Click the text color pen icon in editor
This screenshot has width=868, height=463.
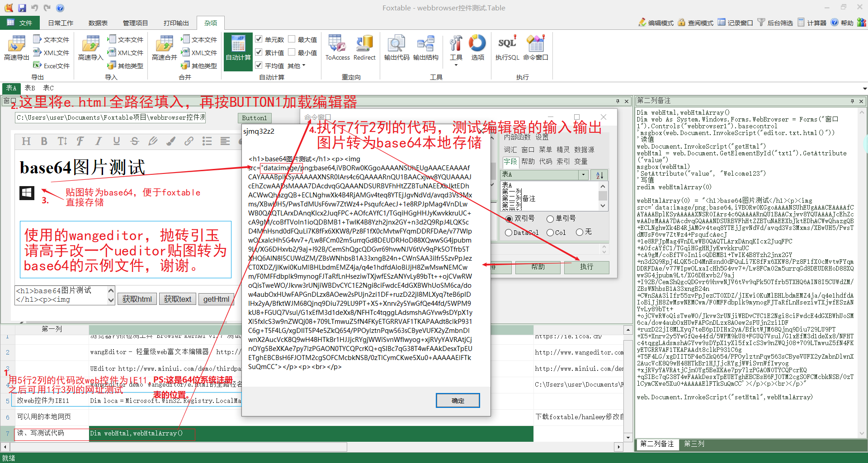pyautogui.click(x=153, y=141)
